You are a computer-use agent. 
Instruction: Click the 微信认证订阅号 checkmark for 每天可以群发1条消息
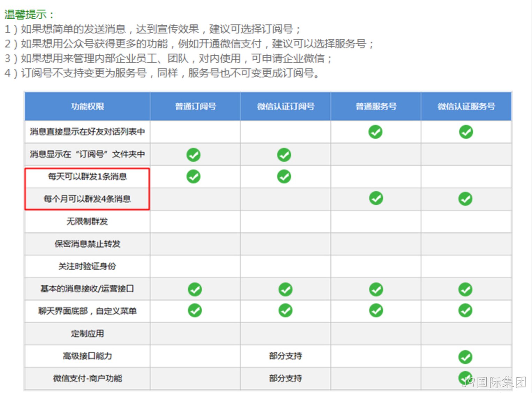(x=284, y=176)
